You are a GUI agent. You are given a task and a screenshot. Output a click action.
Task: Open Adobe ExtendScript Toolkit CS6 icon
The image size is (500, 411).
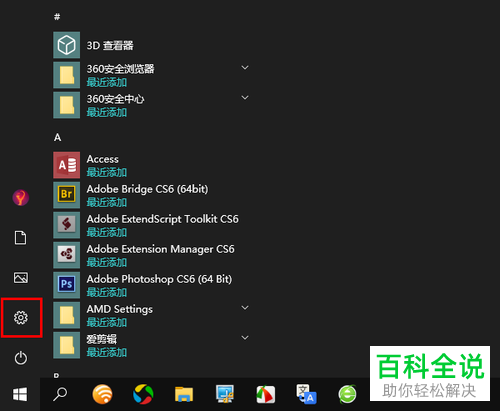[66, 225]
